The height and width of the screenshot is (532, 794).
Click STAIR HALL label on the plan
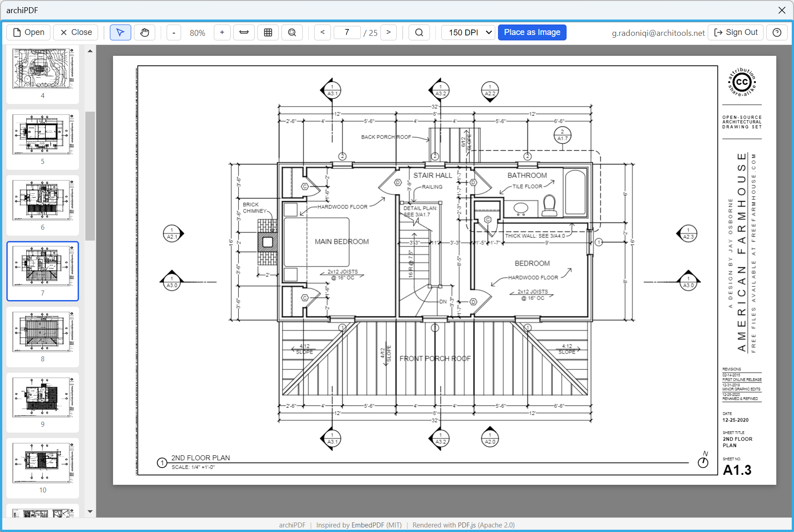tap(433, 175)
